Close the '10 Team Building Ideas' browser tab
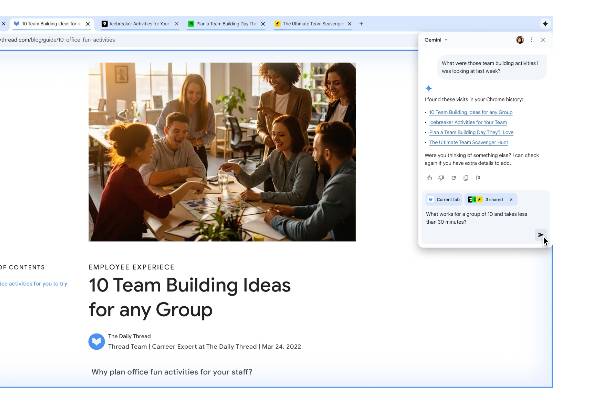594x401 pixels. coord(88,23)
